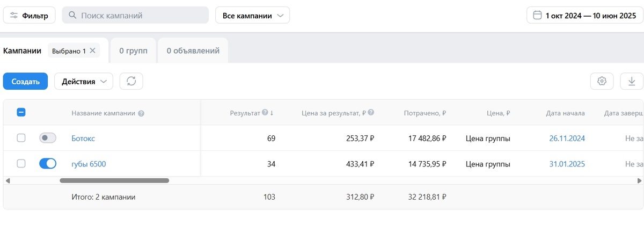Image resolution: width=644 pixels, height=247 pixels.
Task: Clear selection with the X on Выбрано 1
Action: (92, 51)
